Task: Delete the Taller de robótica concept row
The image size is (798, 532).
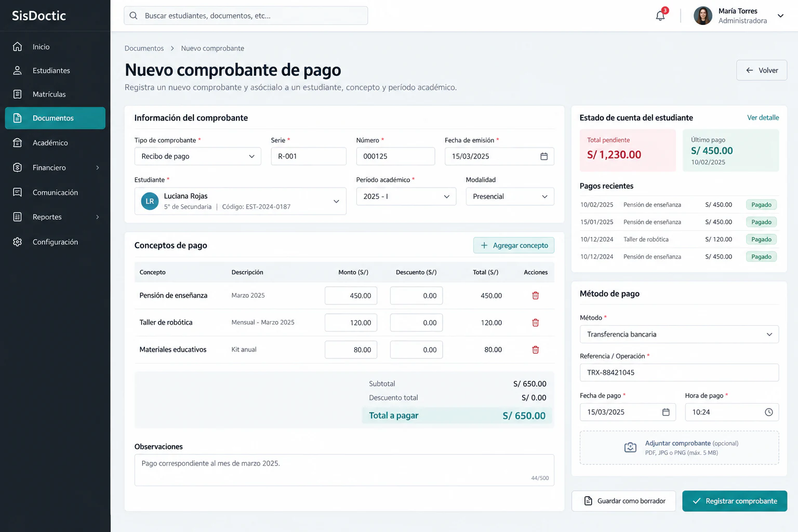Action: coord(536,323)
